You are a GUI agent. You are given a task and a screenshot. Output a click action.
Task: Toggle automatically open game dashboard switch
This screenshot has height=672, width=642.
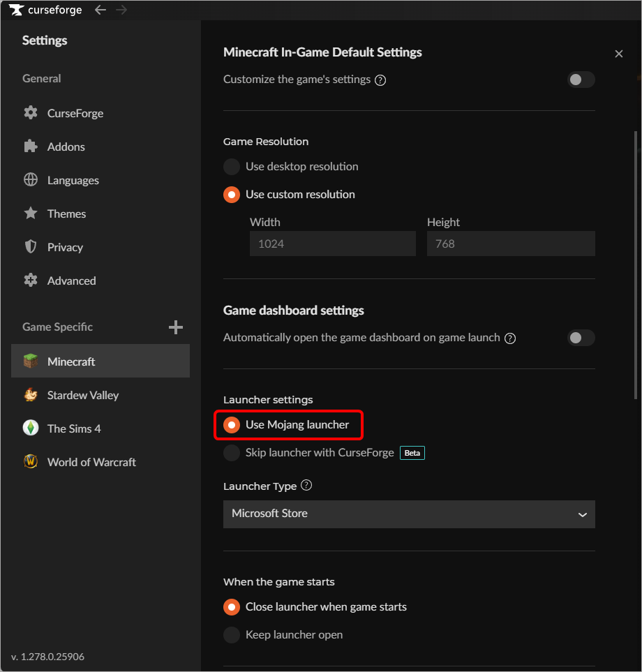click(581, 338)
